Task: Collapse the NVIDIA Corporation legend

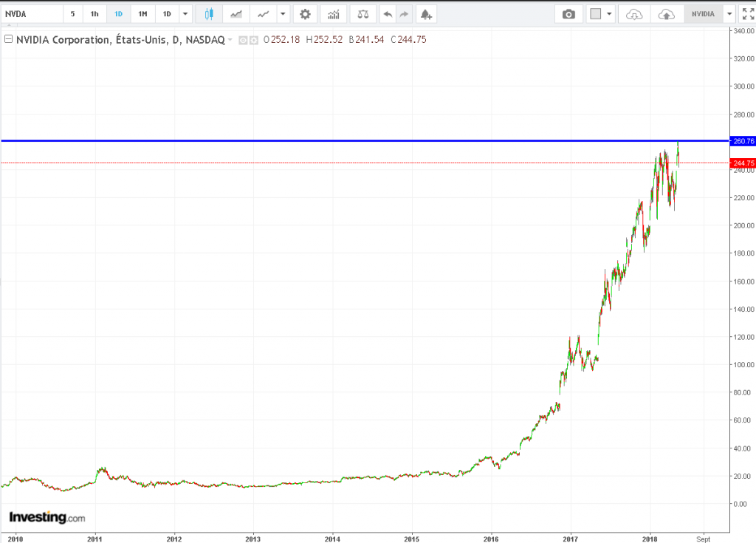Action: [8, 39]
